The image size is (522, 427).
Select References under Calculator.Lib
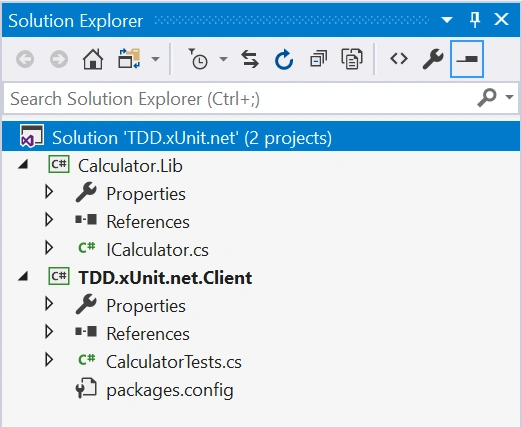[x=148, y=222]
